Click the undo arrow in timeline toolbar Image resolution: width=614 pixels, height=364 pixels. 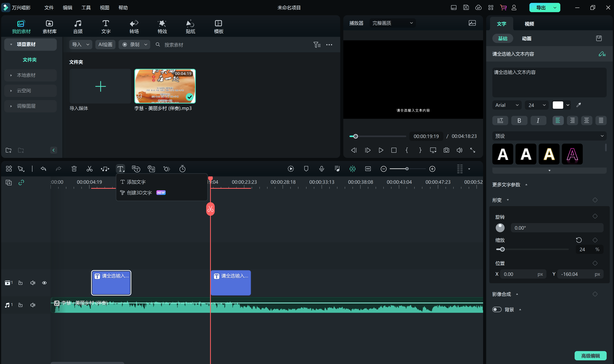43,169
